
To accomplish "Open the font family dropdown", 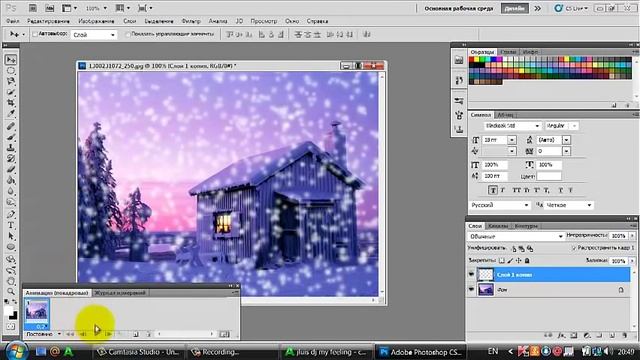I will pyautogui.click(x=513, y=126).
